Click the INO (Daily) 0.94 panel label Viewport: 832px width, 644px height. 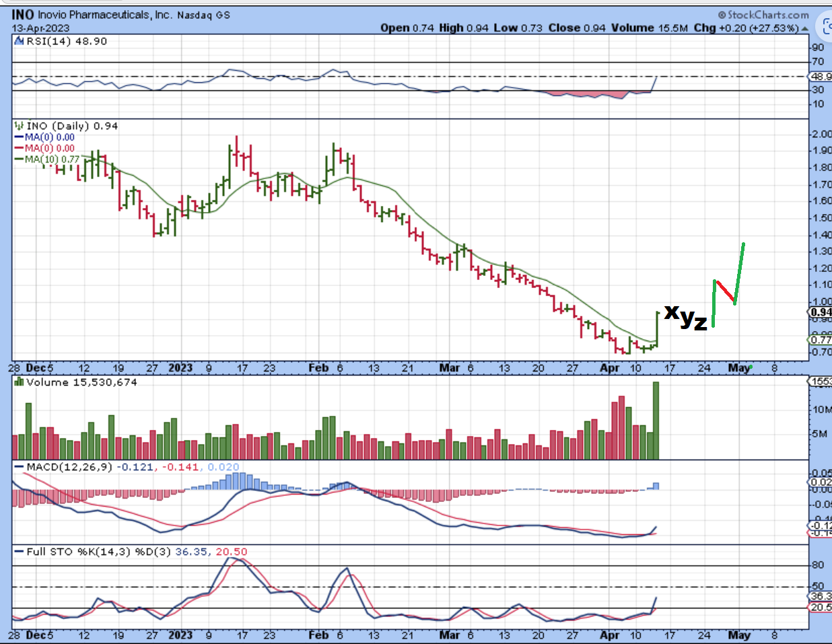coord(72,126)
